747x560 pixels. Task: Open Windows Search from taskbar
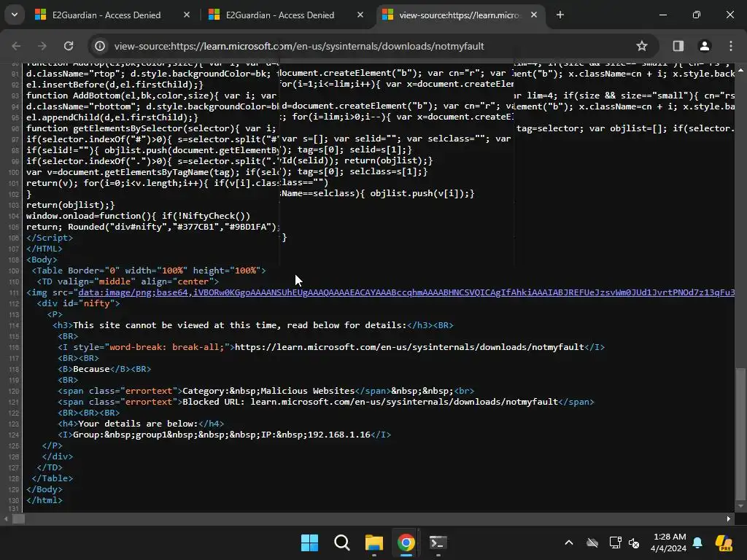341,542
